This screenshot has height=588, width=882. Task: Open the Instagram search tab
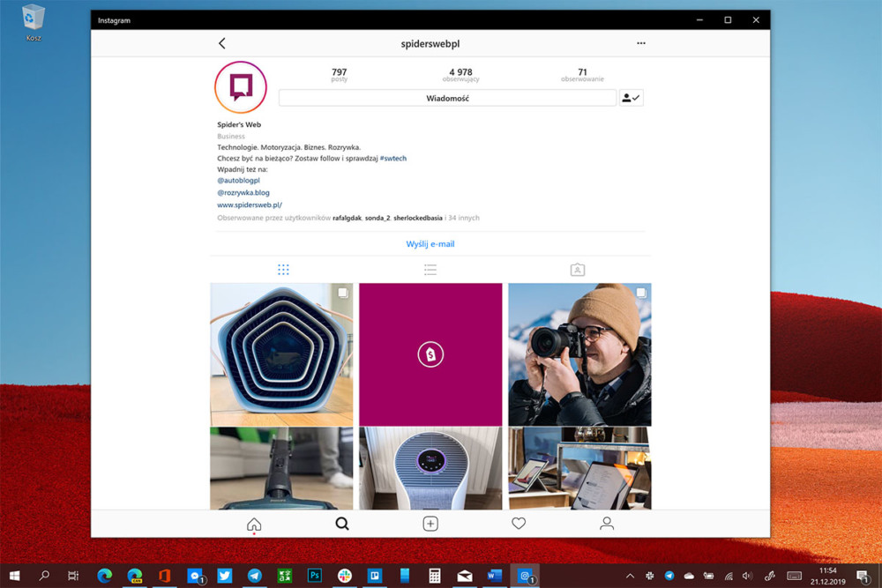(x=342, y=524)
